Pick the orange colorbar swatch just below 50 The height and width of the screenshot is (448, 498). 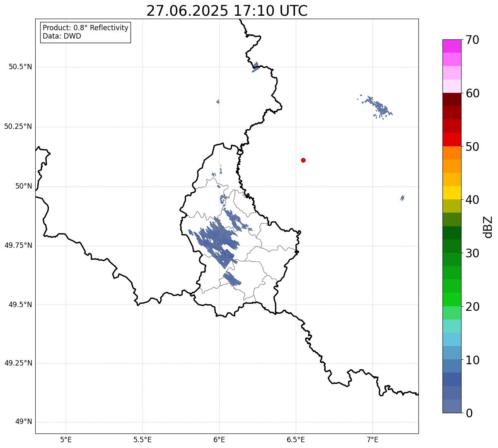[452, 153]
